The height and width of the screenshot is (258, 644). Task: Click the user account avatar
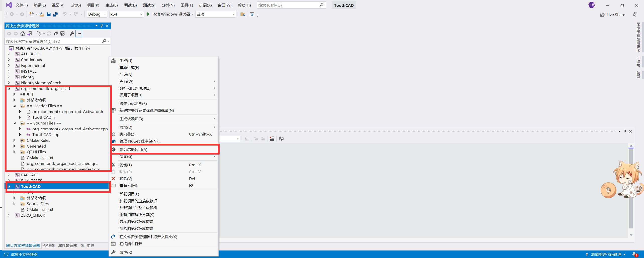pyautogui.click(x=592, y=5)
